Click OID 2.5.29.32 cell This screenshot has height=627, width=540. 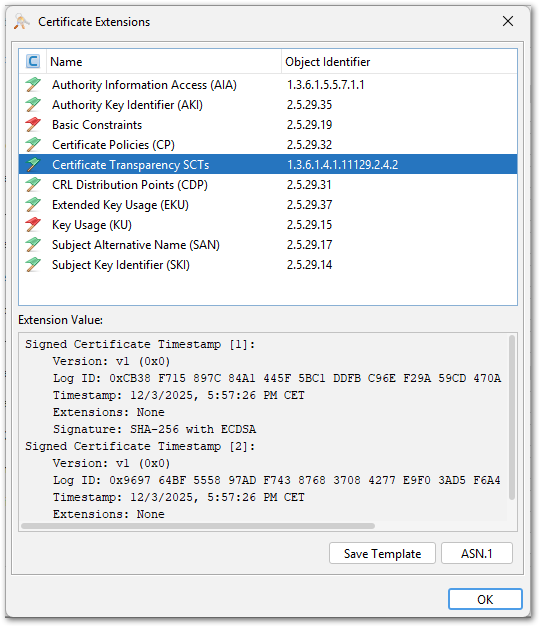tap(309, 145)
